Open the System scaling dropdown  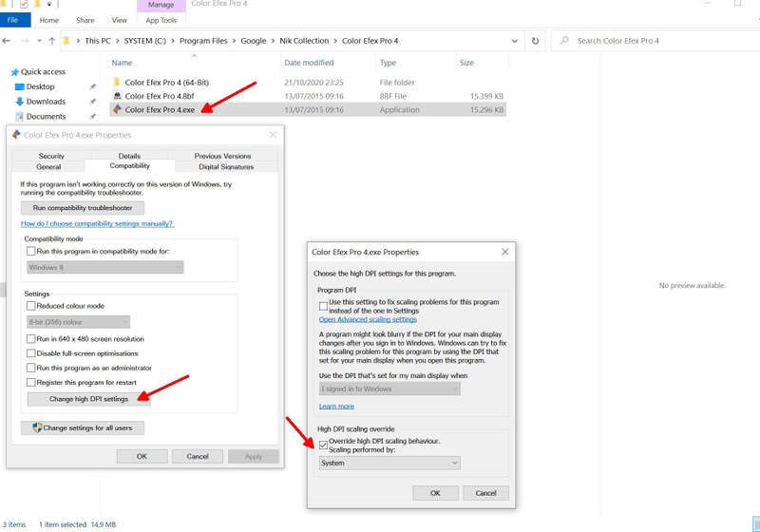(389, 463)
